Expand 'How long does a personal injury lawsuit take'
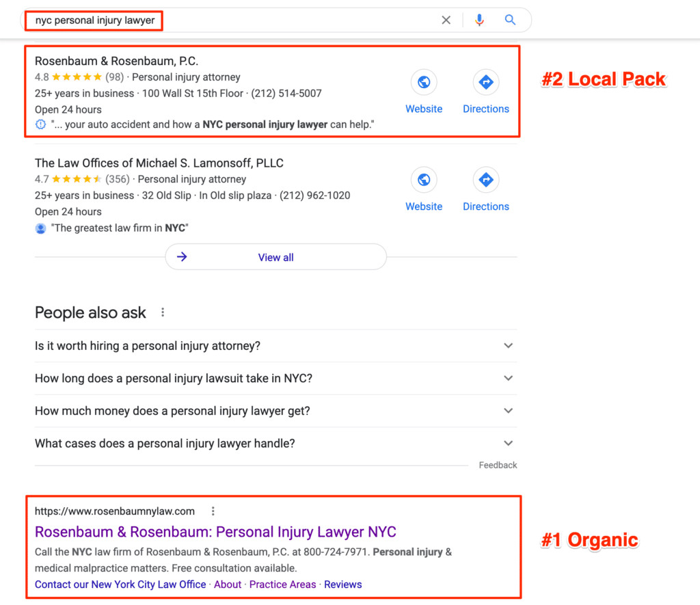The image size is (700, 605). 276,379
